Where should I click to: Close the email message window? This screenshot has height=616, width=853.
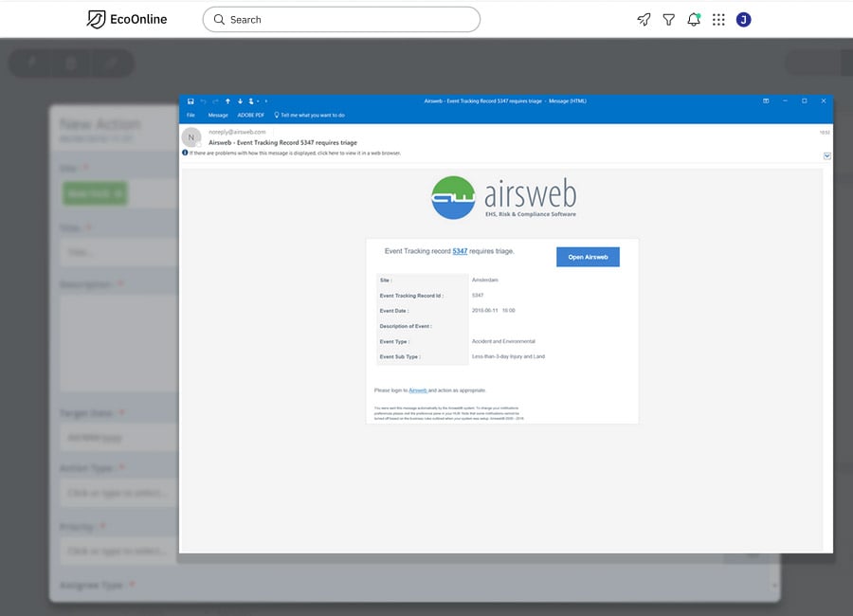(x=824, y=101)
